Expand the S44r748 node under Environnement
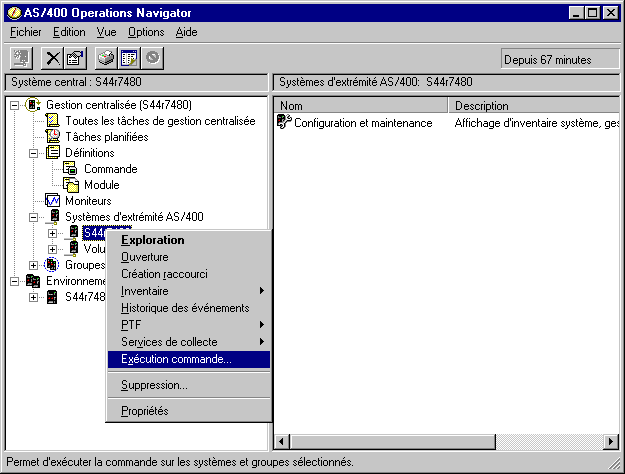The width and height of the screenshot is (625, 474). pos(33,297)
